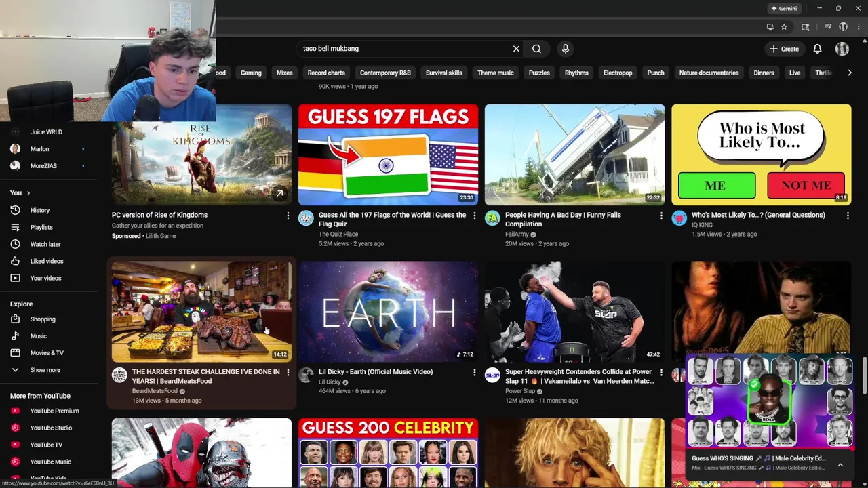The width and height of the screenshot is (868, 488).
Task: Open more options for Power Slap video
Action: 661,372
